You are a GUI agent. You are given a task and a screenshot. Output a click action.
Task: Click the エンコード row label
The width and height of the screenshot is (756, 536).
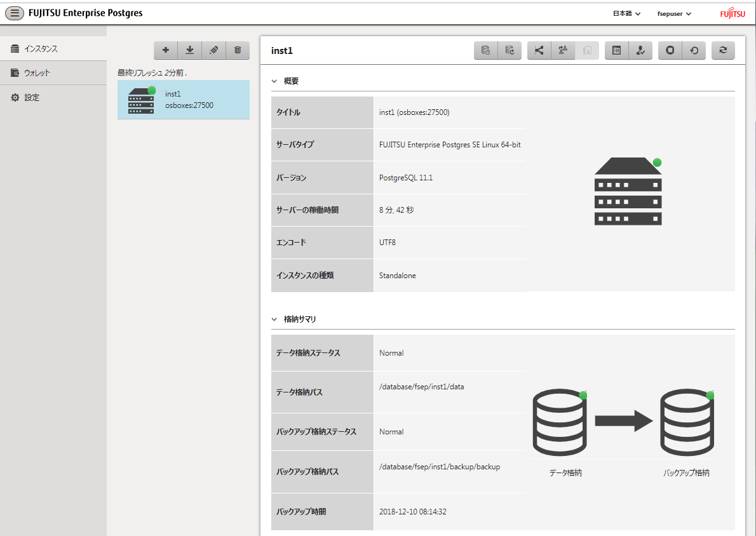click(x=291, y=243)
